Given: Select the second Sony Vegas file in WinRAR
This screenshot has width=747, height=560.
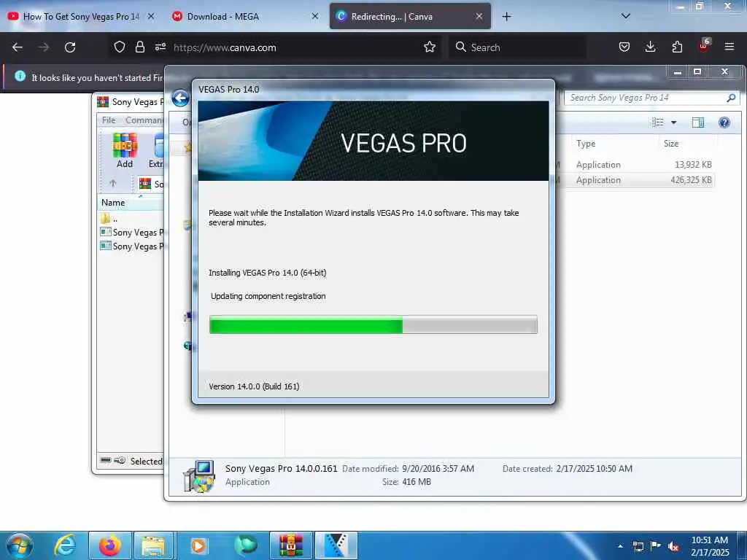Looking at the screenshot, I should pos(131,246).
